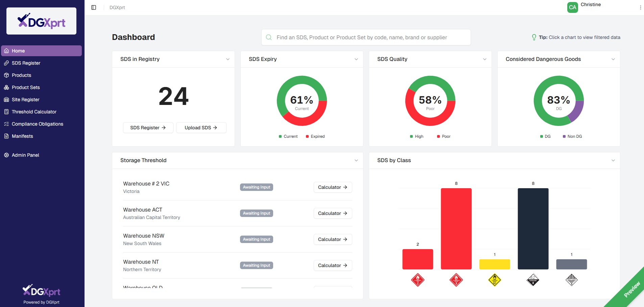Open the user options three-dot menu
Viewport: 644px width, 307px height.
tap(641, 7)
